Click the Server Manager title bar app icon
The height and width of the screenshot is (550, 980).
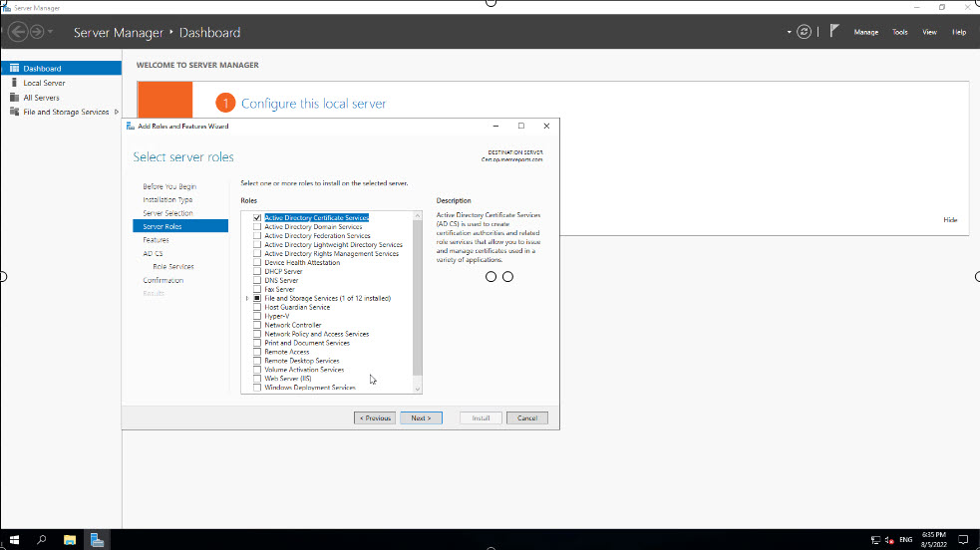pyautogui.click(x=6, y=8)
